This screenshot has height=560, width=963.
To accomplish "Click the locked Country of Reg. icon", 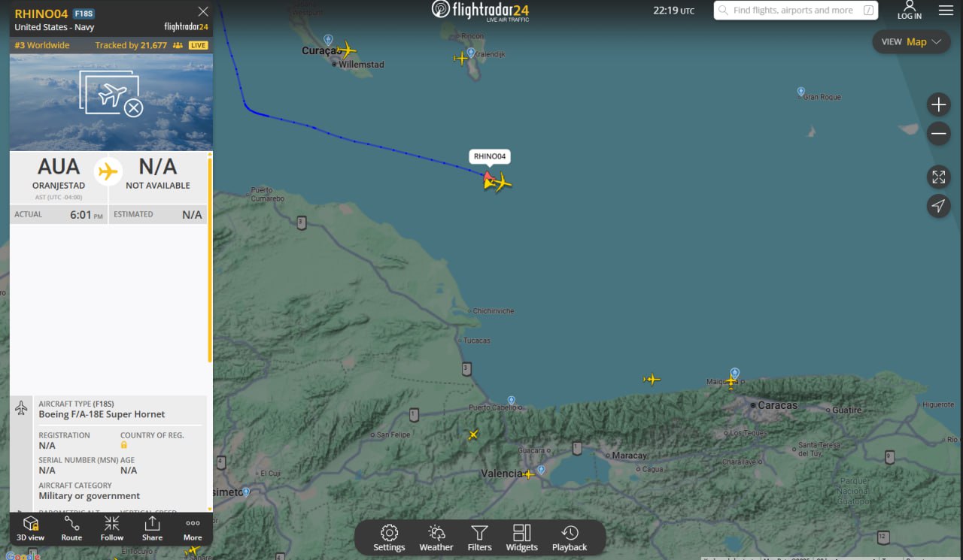I will click(124, 445).
